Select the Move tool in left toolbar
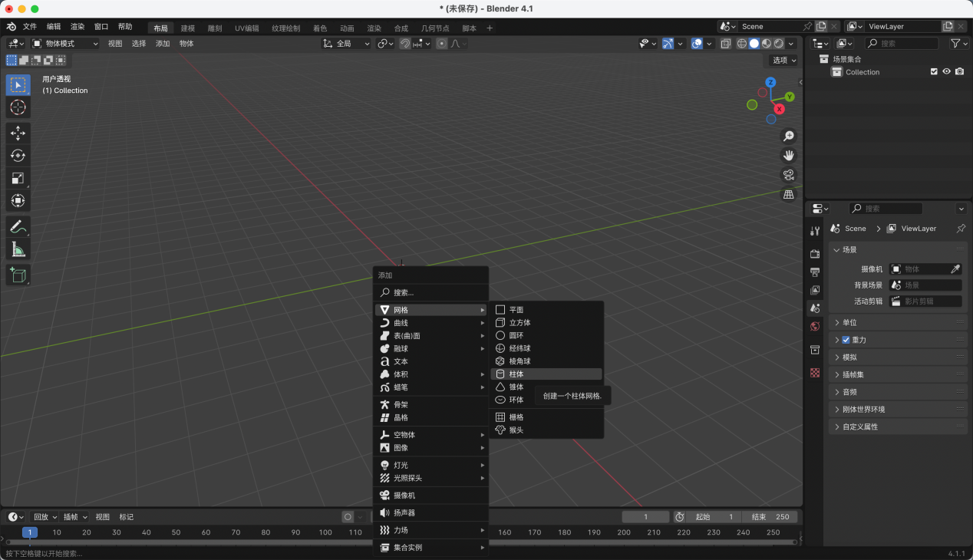 click(x=18, y=133)
